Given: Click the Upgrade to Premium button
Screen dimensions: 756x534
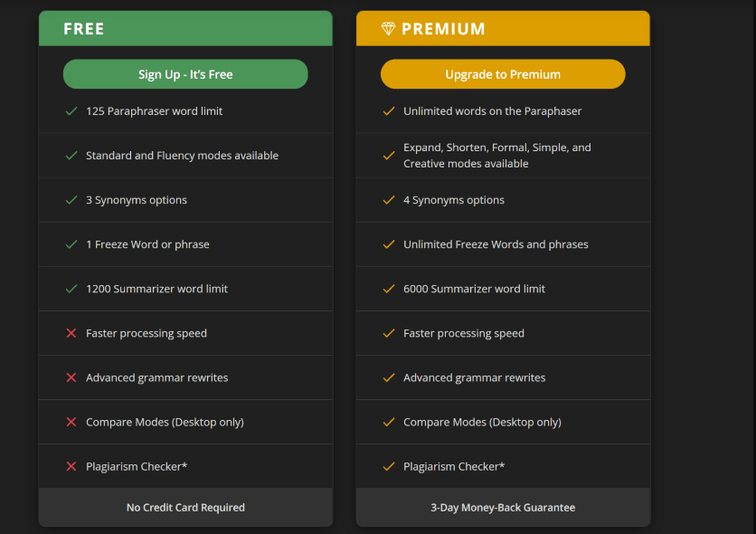Looking at the screenshot, I should (503, 74).
